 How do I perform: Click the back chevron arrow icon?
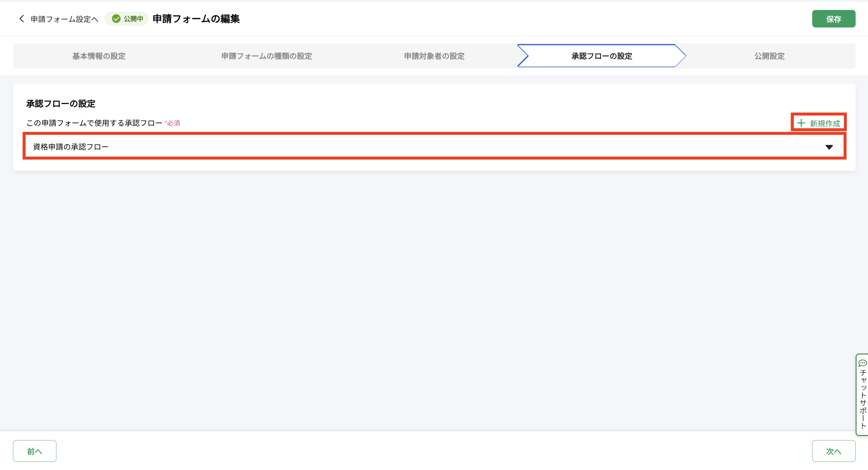pos(22,19)
